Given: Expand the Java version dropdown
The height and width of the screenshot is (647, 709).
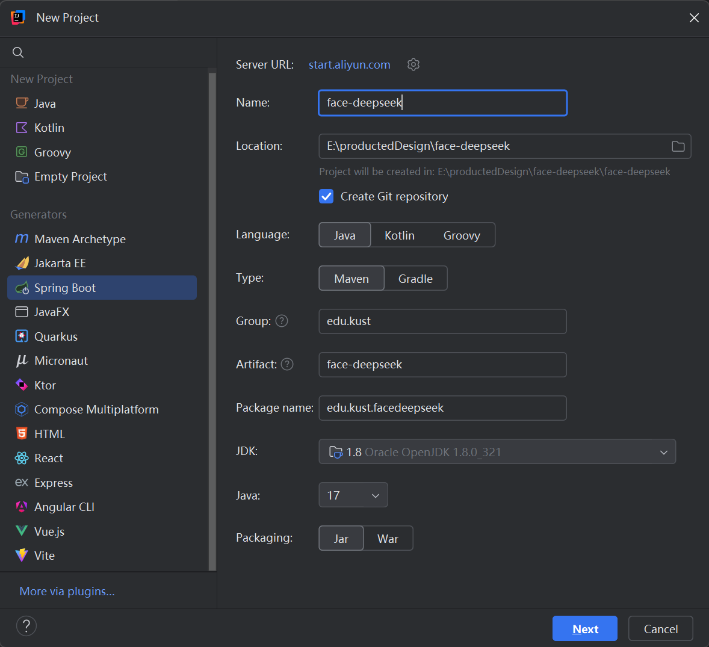Looking at the screenshot, I should pos(353,495).
